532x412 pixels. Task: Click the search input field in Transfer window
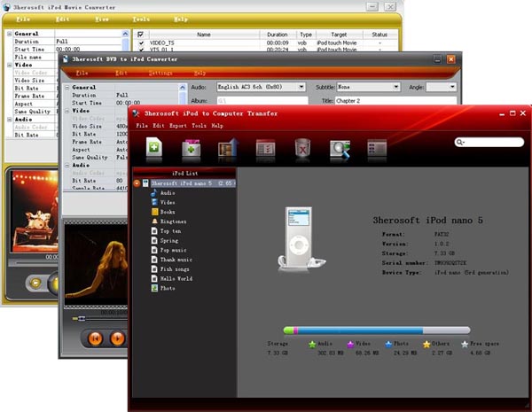click(489, 142)
